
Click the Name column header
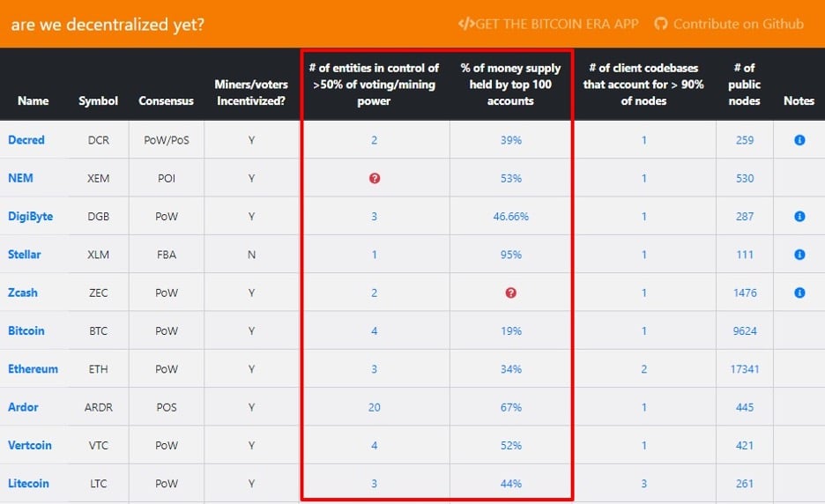tap(33, 100)
